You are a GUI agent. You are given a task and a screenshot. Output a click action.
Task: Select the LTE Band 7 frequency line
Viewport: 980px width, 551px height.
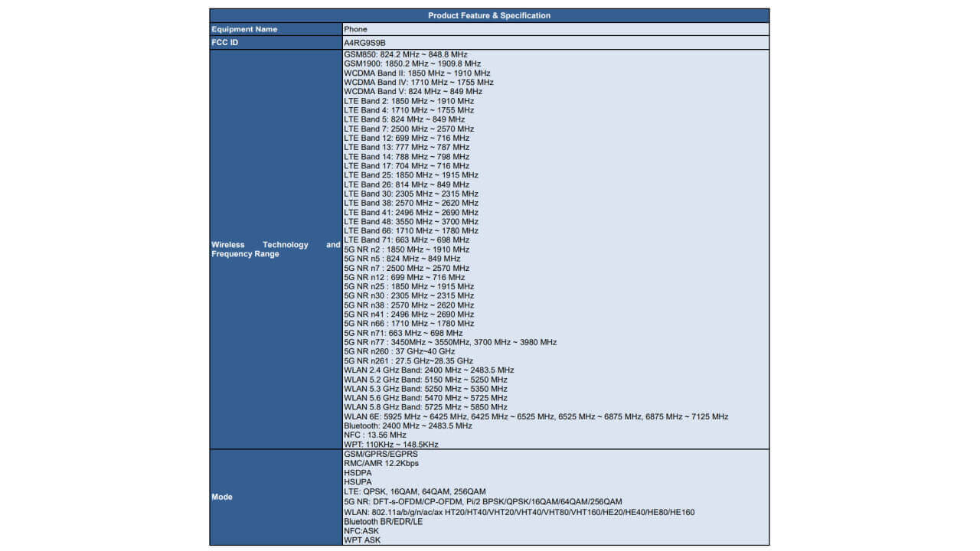point(409,129)
